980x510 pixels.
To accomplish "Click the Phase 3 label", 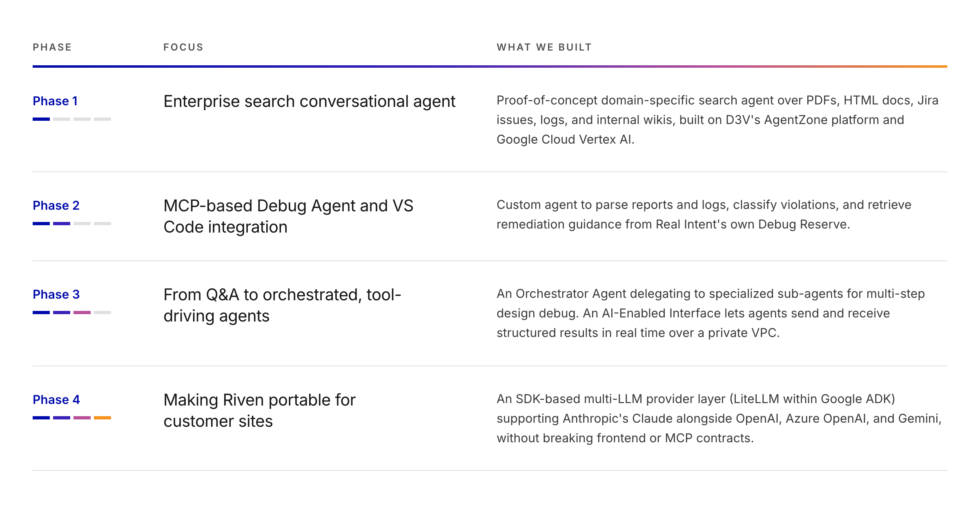I will pyautogui.click(x=56, y=294).
